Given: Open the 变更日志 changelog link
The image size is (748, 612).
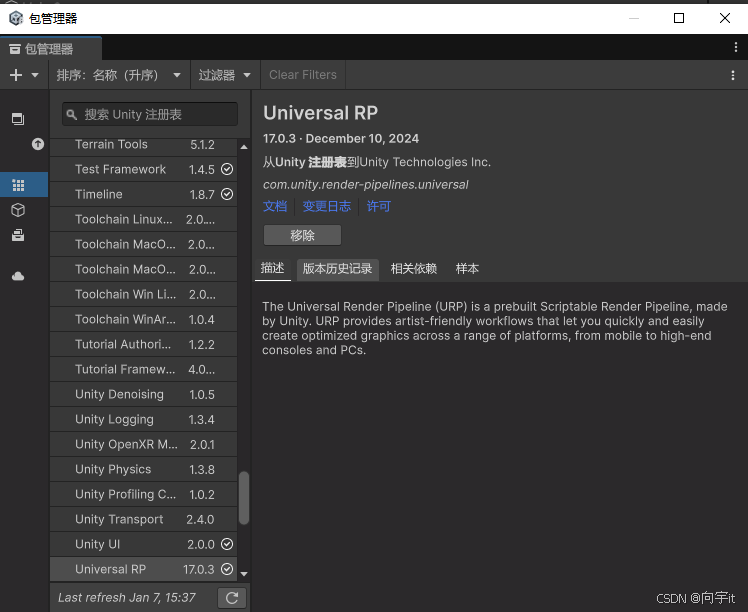Looking at the screenshot, I should pos(327,207).
